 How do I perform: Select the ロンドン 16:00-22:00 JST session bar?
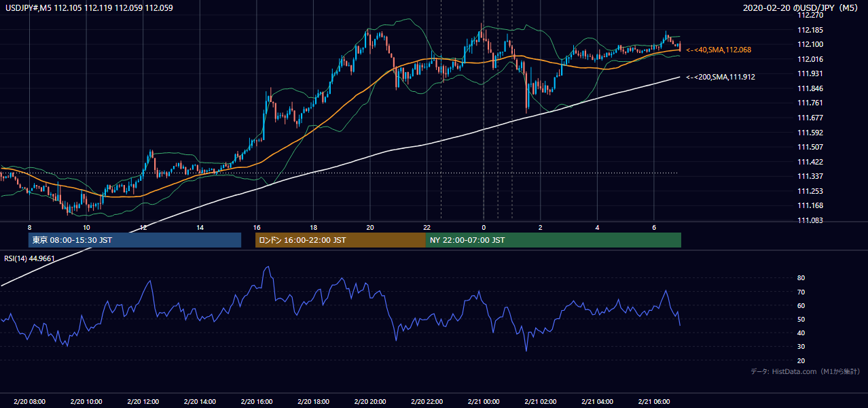(340, 240)
